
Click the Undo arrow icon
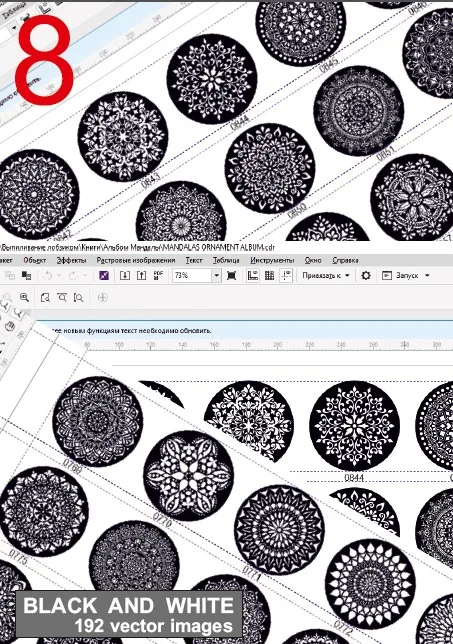(48, 276)
